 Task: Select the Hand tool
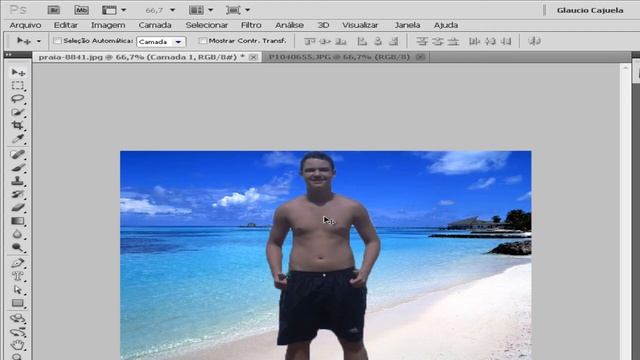pos(18,345)
